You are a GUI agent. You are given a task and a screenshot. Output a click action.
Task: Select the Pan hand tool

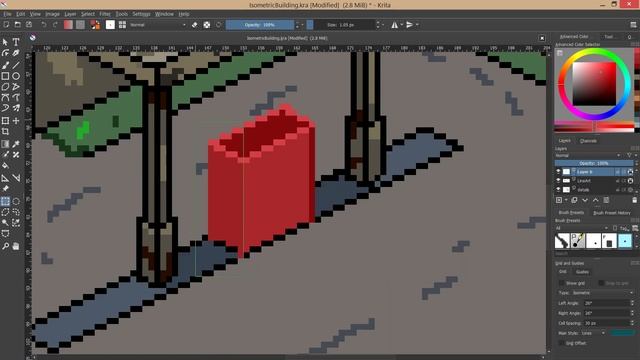16,246
